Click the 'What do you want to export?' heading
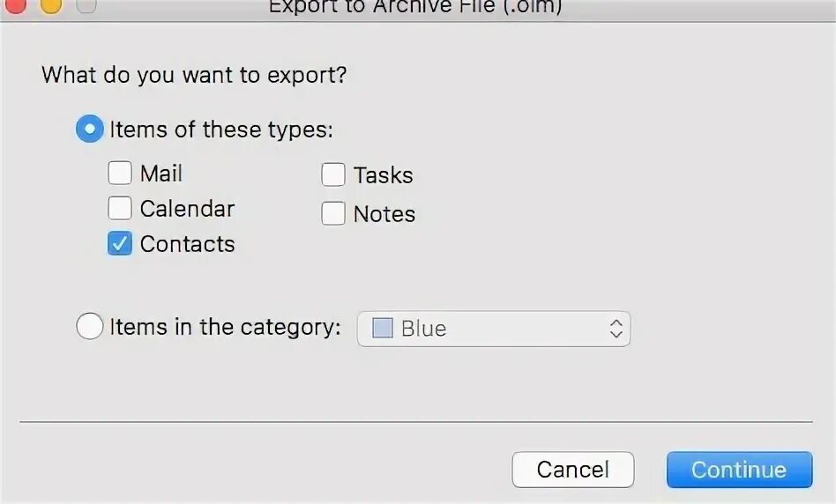 (x=194, y=75)
